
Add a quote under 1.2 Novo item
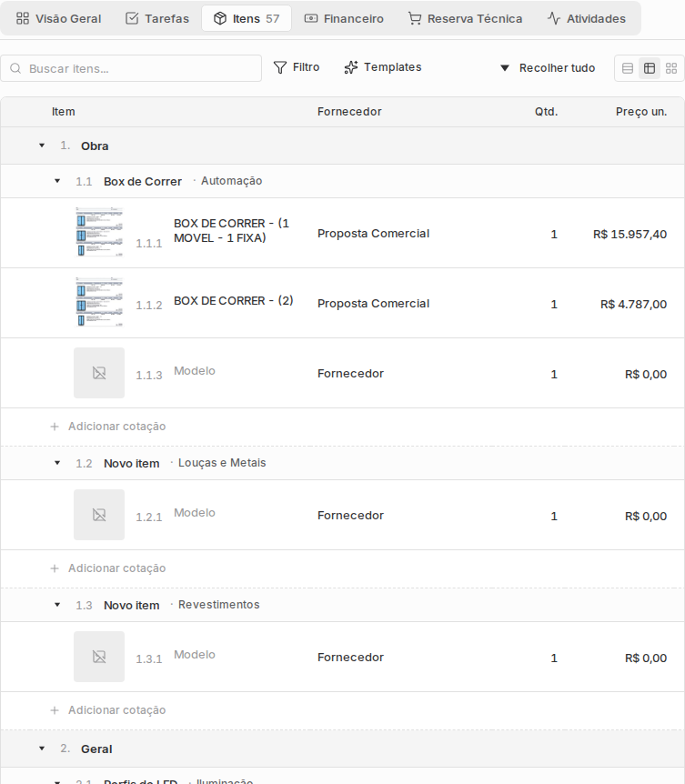pyautogui.click(x=108, y=568)
